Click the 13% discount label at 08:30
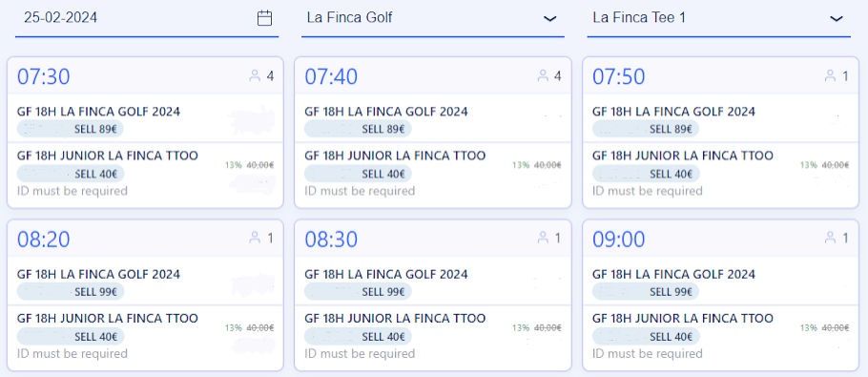 [521, 327]
